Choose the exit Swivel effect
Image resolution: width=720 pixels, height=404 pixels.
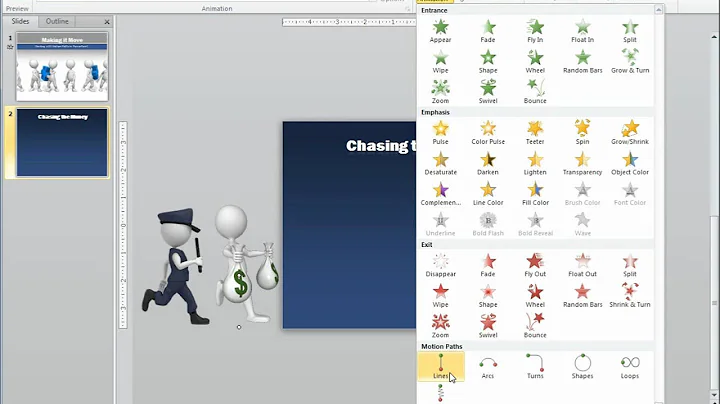488,326
